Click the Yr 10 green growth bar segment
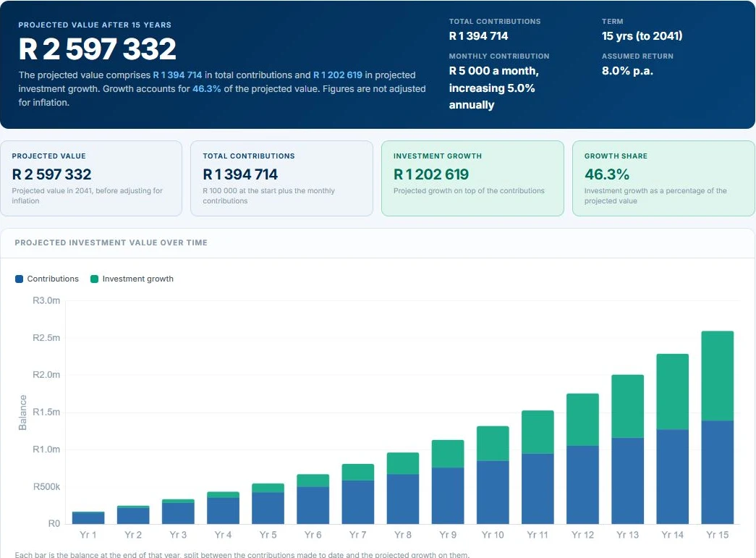 click(493, 443)
